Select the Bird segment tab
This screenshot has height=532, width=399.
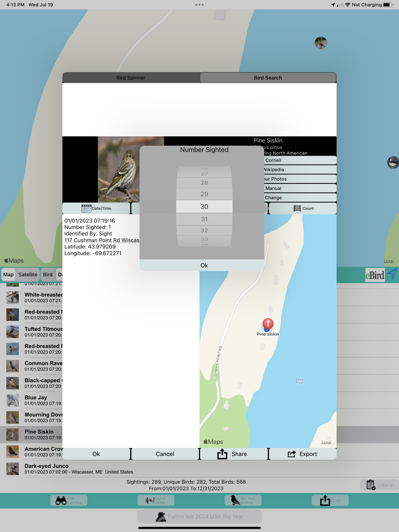[x=48, y=274]
